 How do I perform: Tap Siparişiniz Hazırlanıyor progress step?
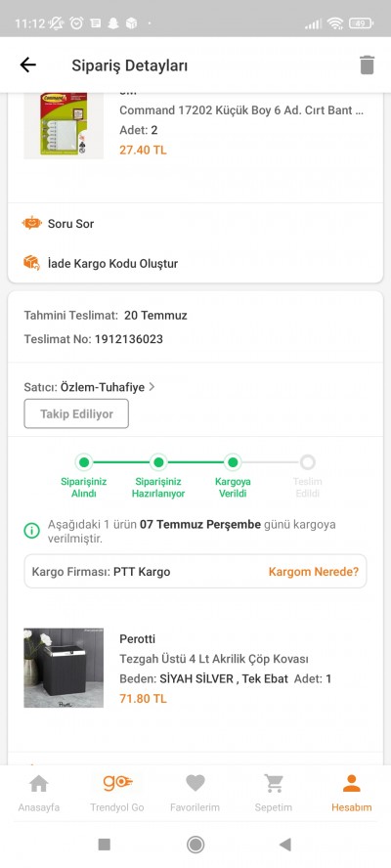pos(158,477)
